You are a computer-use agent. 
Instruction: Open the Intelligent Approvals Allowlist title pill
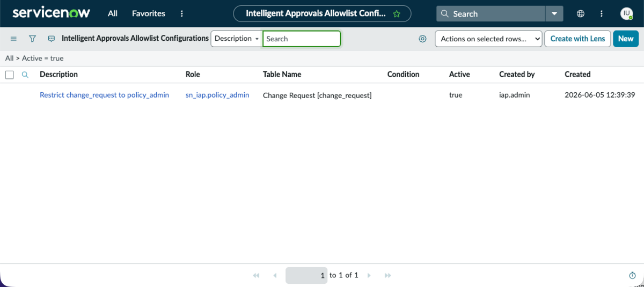click(x=322, y=14)
